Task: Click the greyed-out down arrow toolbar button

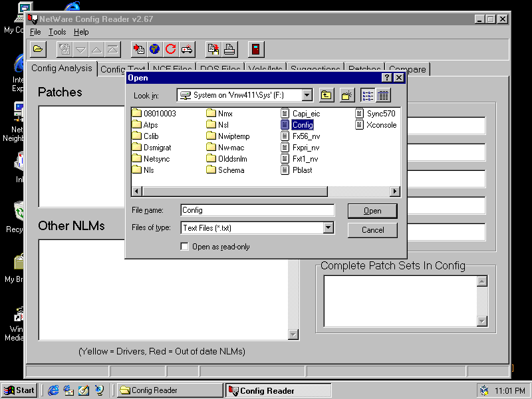Action: tap(80, 49)
